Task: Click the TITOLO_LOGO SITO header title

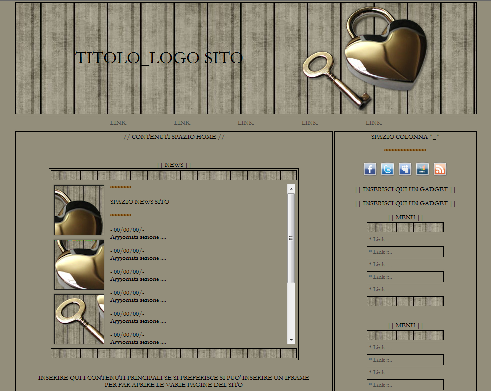Action: [159, 58]
